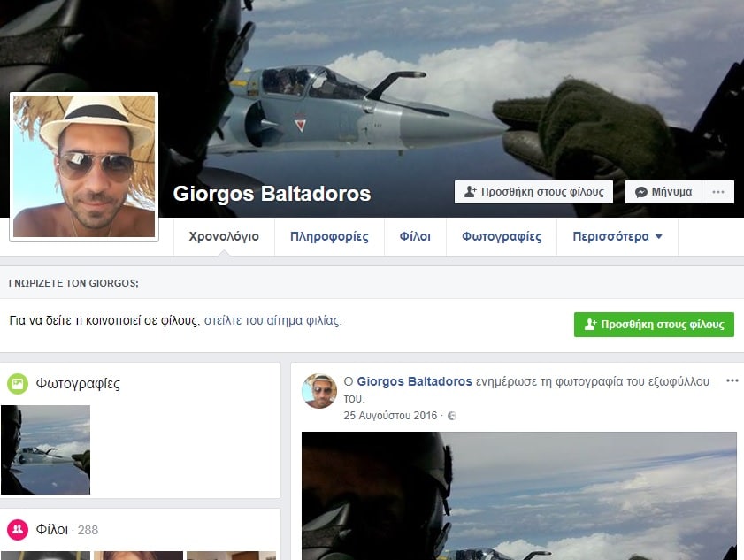Click the add-friend icon on the green button
The image size is (744, 560).
coord(590,325)
